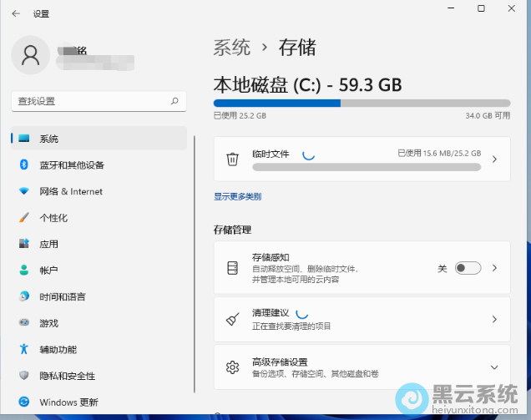Click the 个性化 paintbrush icon
This screenshot has height=420, width=531.
coord(24,218)
